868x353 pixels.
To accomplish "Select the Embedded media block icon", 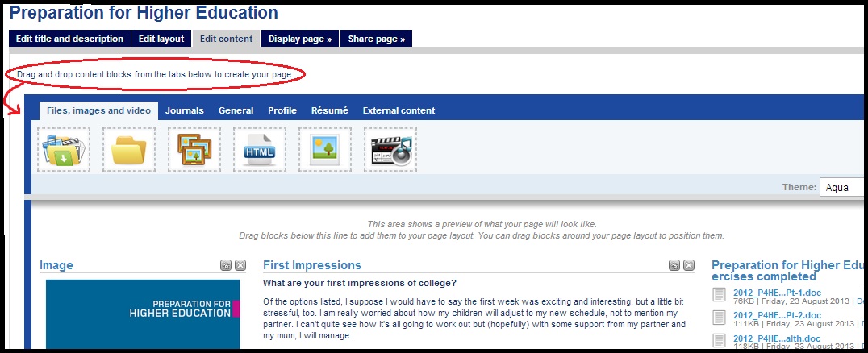I will 390,149.
